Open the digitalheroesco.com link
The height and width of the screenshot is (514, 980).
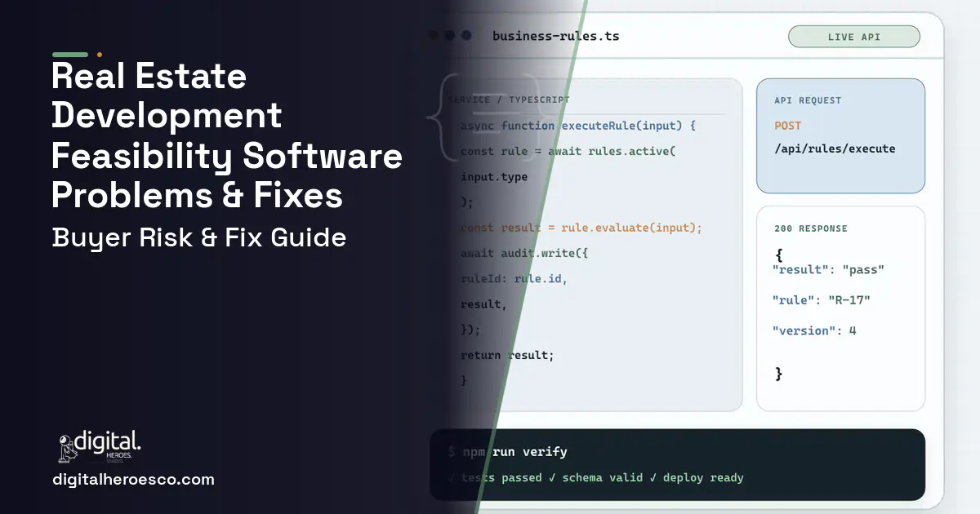pyautogui.click(x=133, y=480)
